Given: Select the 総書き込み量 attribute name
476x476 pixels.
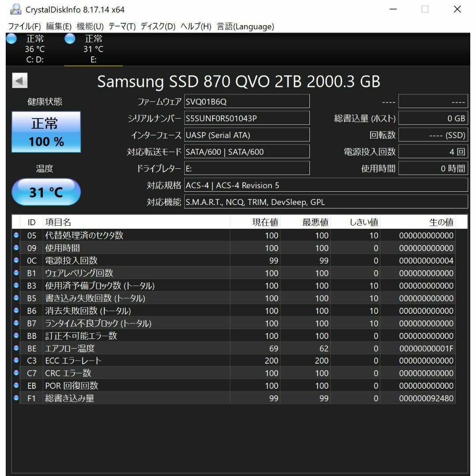Looking at the screenshot, I should click(70, 398).
